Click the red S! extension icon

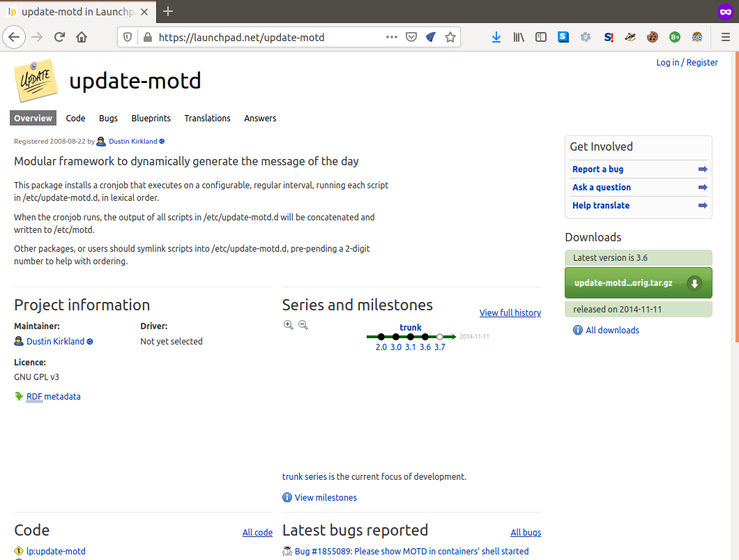point(608,37)
